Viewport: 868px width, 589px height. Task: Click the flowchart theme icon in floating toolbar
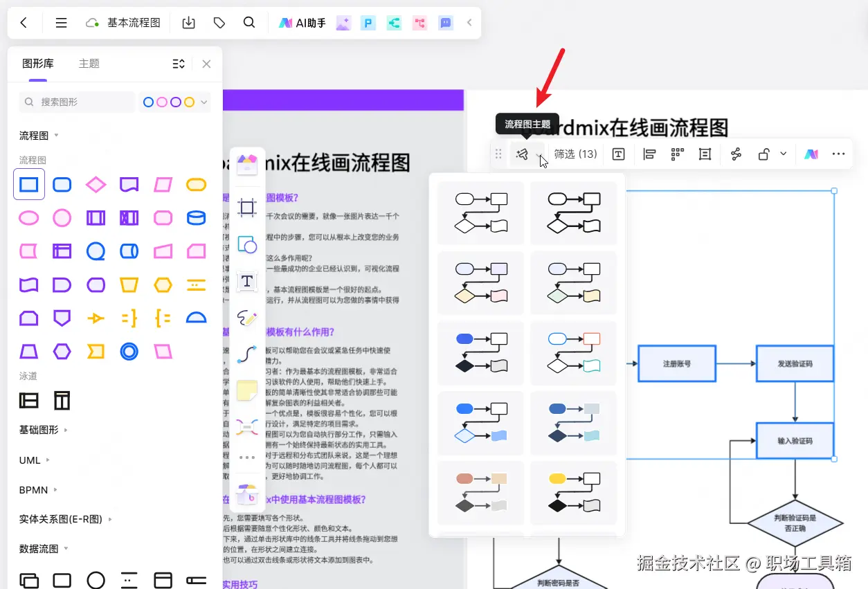click(x=523, y=154)
